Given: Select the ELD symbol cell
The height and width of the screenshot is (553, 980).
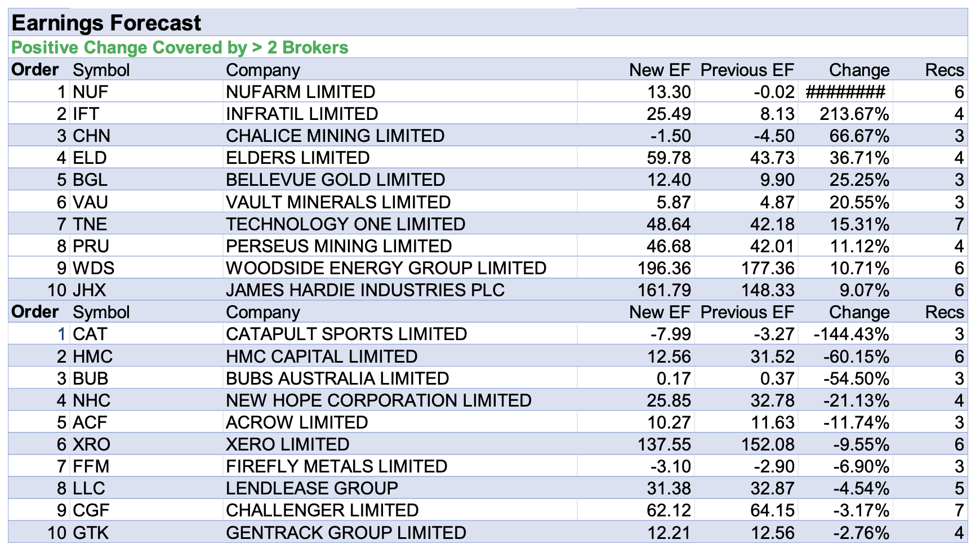Looking at the screenshot, I should [90, 158].
